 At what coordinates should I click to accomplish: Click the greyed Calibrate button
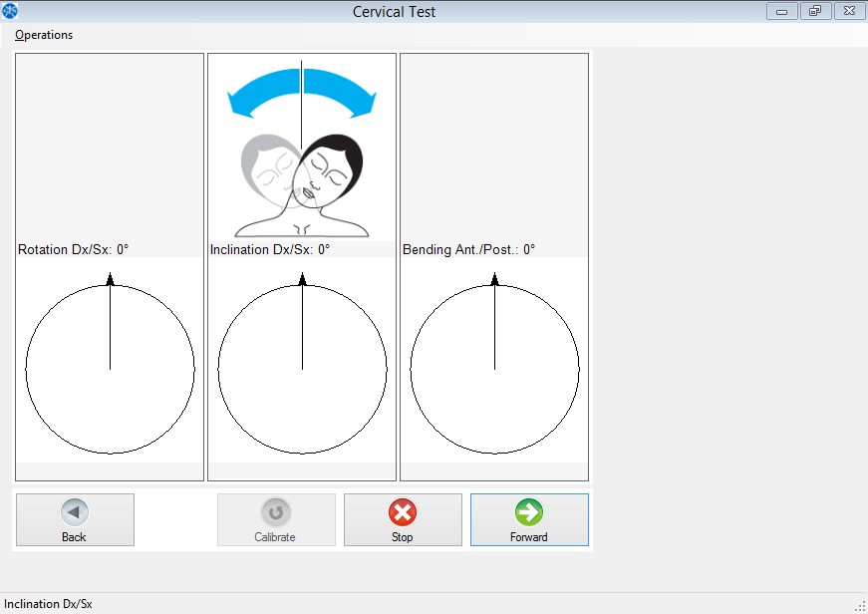(x=276, y=519)
